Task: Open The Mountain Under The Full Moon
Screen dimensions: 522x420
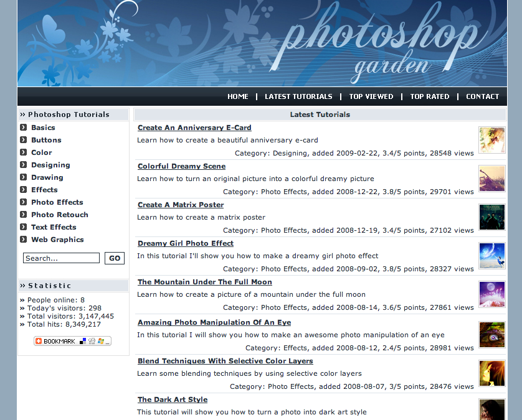Action: tap(205, 282)
